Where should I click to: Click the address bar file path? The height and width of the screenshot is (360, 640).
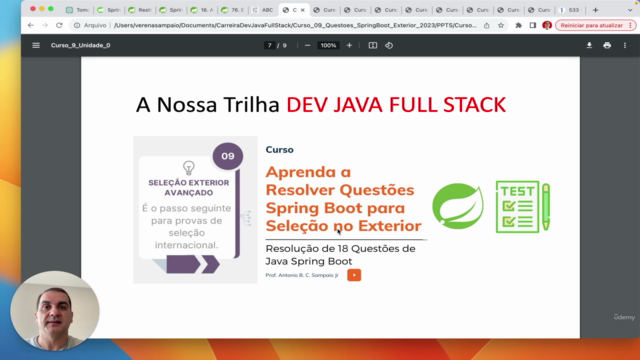click(x=295, y=25)
